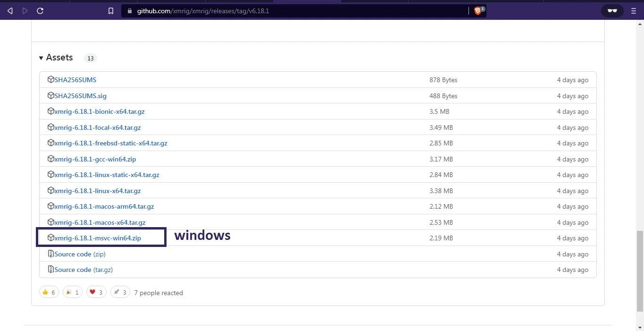Toggle the heart reaction
The width and height of the screenshot is (644, 331).
(x=96, y=292)
